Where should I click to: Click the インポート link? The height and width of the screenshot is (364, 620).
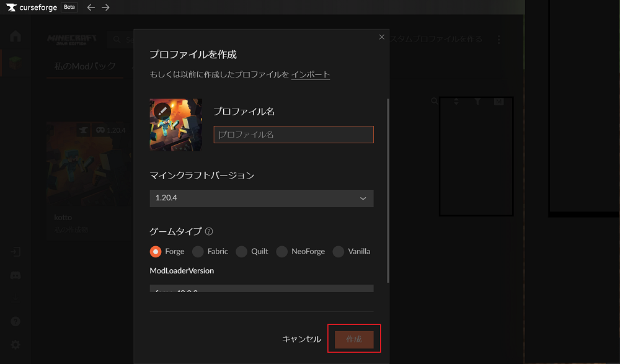[x=310, y=74]
